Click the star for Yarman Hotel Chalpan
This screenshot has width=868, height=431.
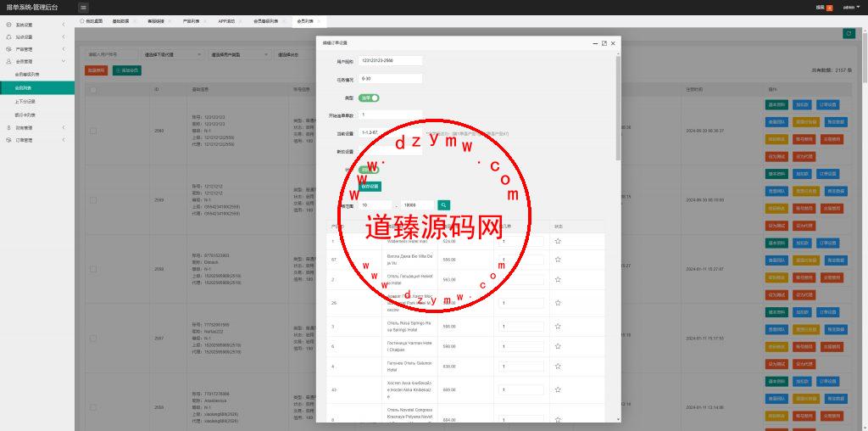558,346
